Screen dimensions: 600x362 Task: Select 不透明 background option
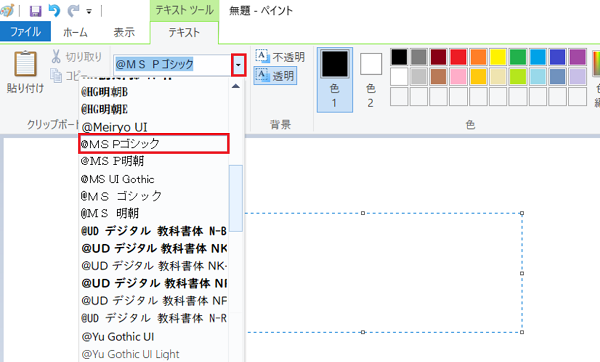(280, 57)
